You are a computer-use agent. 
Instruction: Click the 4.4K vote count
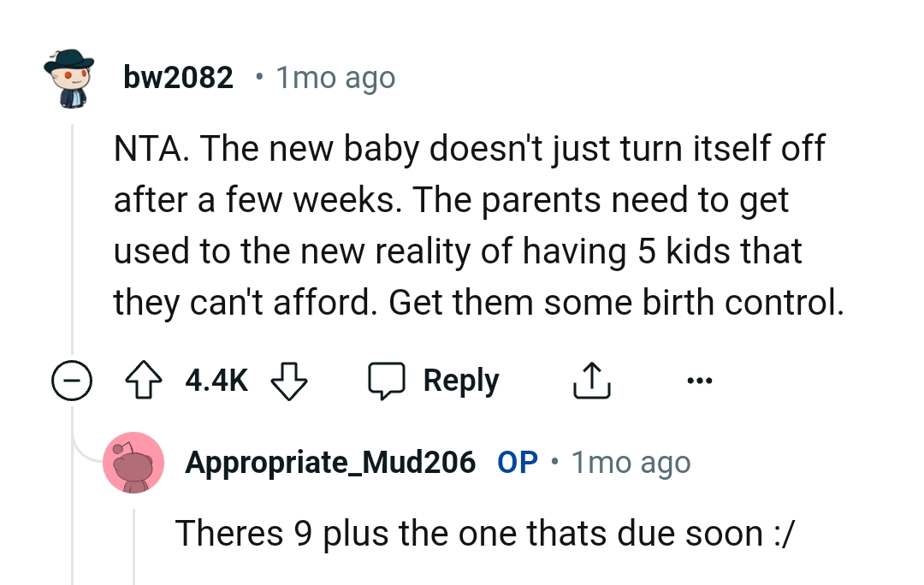click(x=215, y=380)
